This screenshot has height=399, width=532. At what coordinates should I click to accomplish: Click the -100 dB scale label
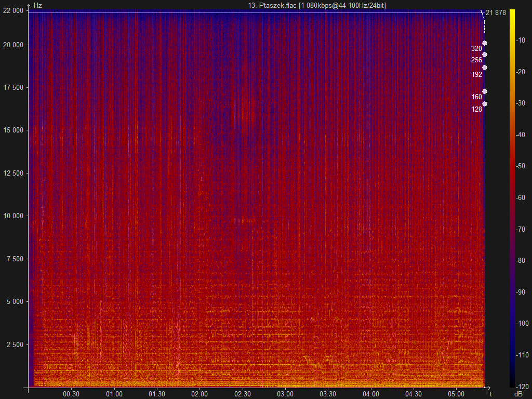tap(522, 324)
